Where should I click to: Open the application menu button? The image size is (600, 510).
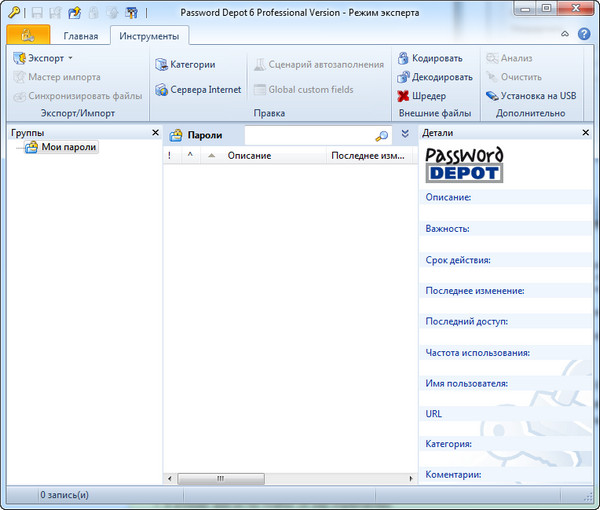[27, 35]
